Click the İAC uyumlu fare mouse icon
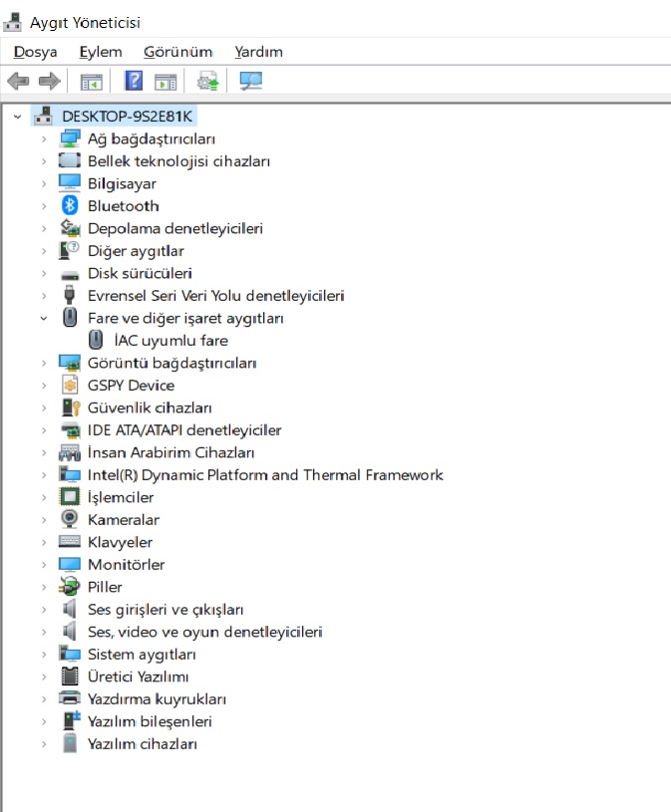 [96, 340]
